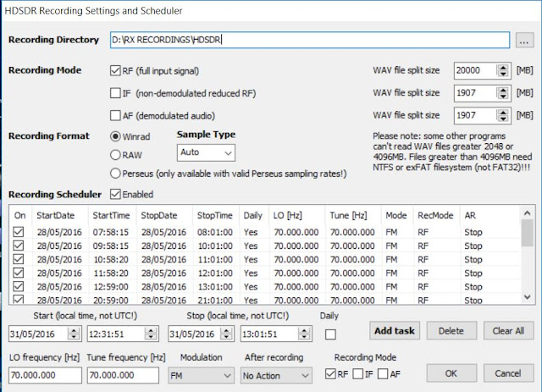Click the StopTime column header
The height and width of the screenshot is (392, 542).
215,215
